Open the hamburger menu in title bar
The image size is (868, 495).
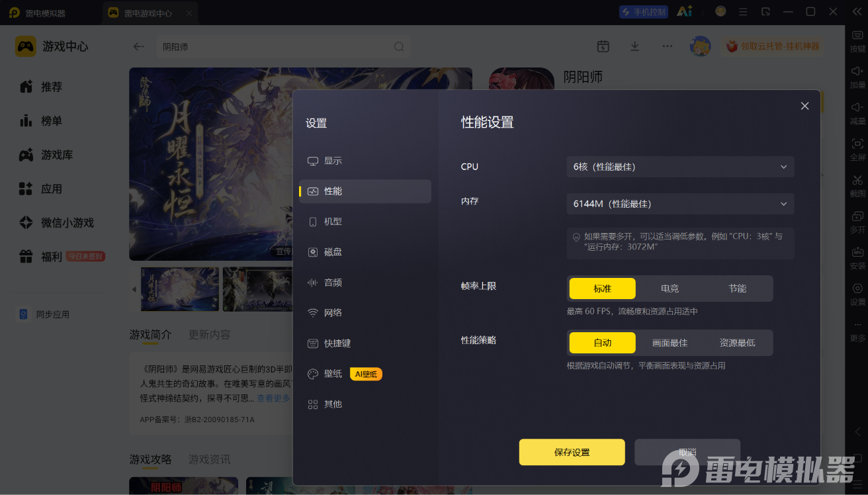click(x=744, y=11)
